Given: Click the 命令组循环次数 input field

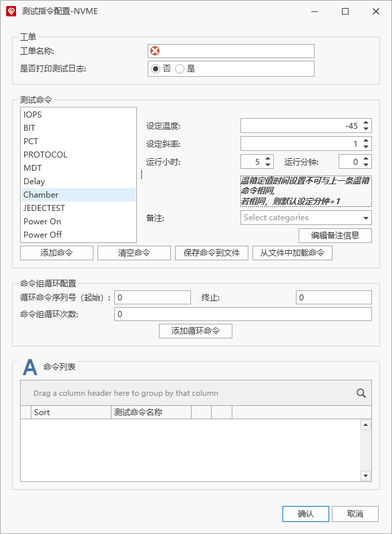Looking at the screenshot, I should click(x=243, y=314).
